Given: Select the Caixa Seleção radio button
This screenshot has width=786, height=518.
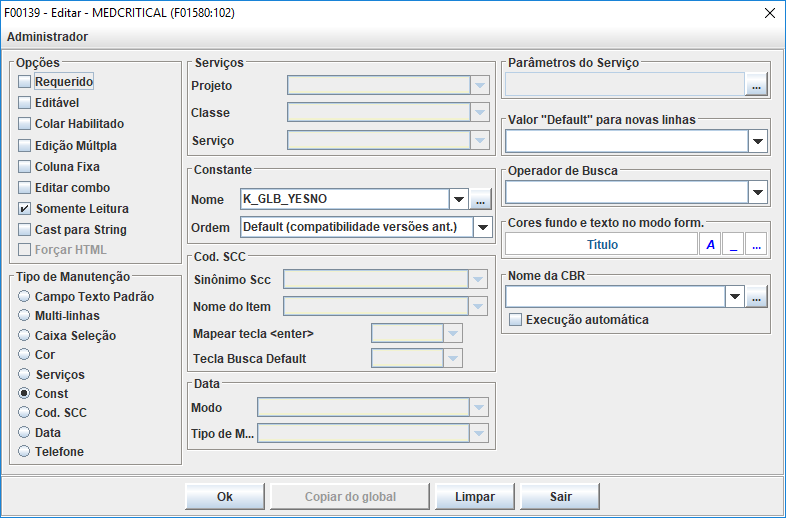Looking at the screenshot, I should pyautogui.click(x=25, y=336).
